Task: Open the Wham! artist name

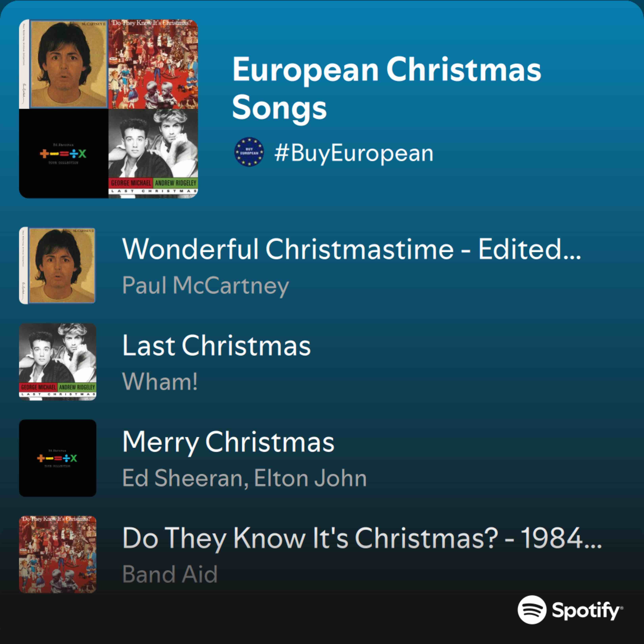Action: point(160,382)
